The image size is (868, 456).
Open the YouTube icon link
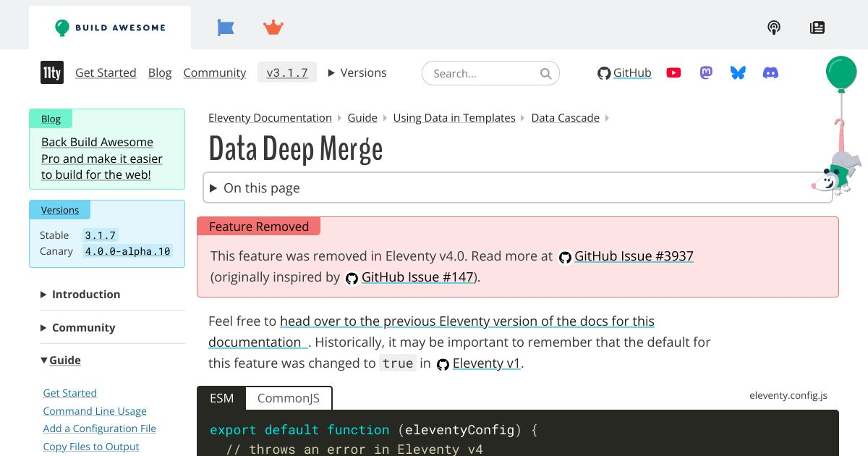[x=673, y=72]
